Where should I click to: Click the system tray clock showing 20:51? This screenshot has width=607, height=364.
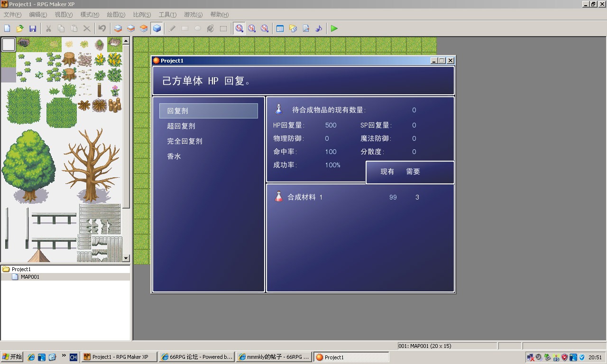click(595, 357)
